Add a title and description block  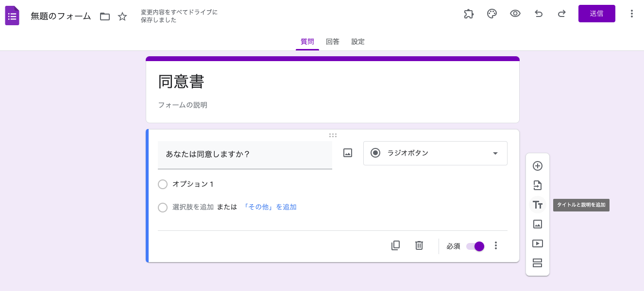click(x=538, y=205)
